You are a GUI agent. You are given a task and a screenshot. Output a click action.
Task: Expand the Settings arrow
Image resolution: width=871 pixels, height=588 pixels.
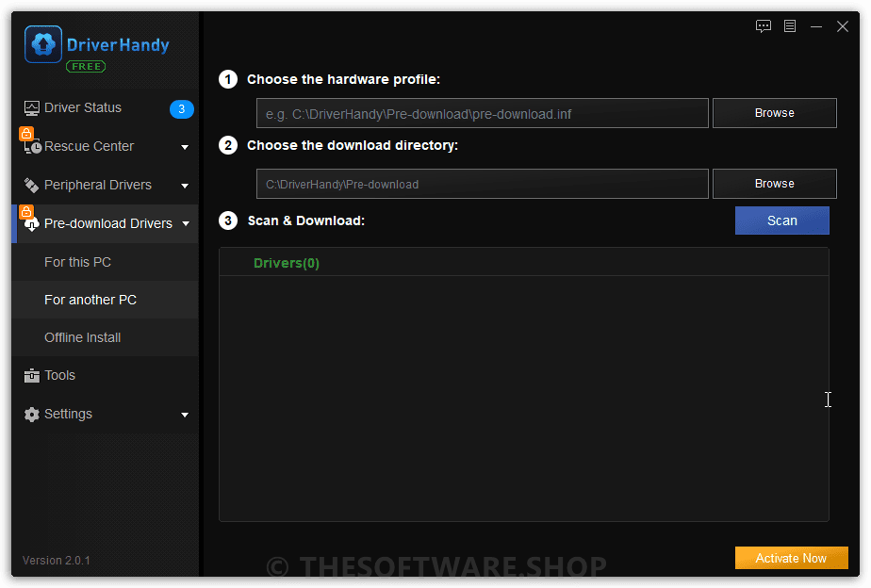pos(185,415)
